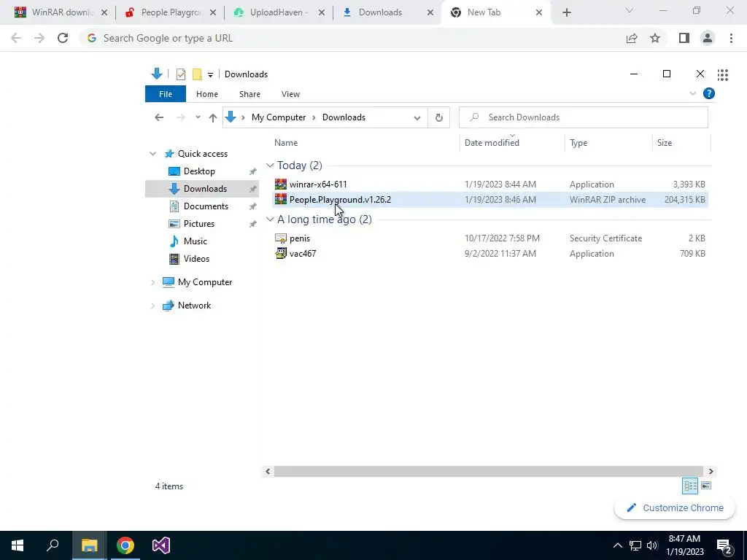Click My Computer in the address breadcrumb
The height and width of the screenshot is (560, 747).
[279, 117]
